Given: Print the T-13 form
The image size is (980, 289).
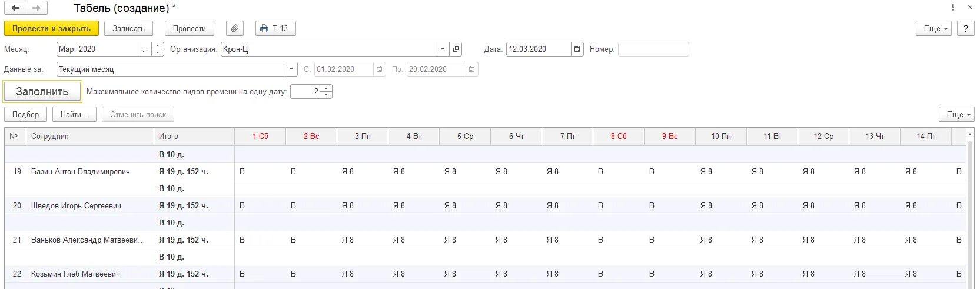Looking at the screenshot, I should point(275,28).
